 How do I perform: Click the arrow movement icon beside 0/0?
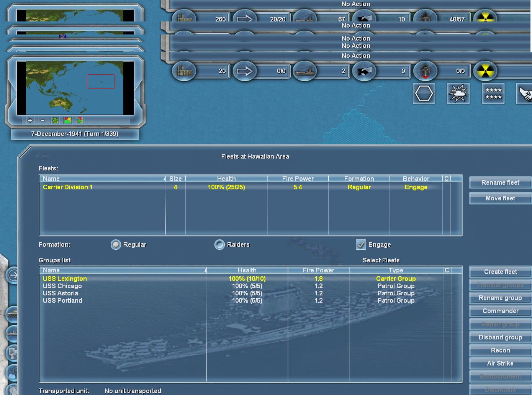[x=244, y=71]
